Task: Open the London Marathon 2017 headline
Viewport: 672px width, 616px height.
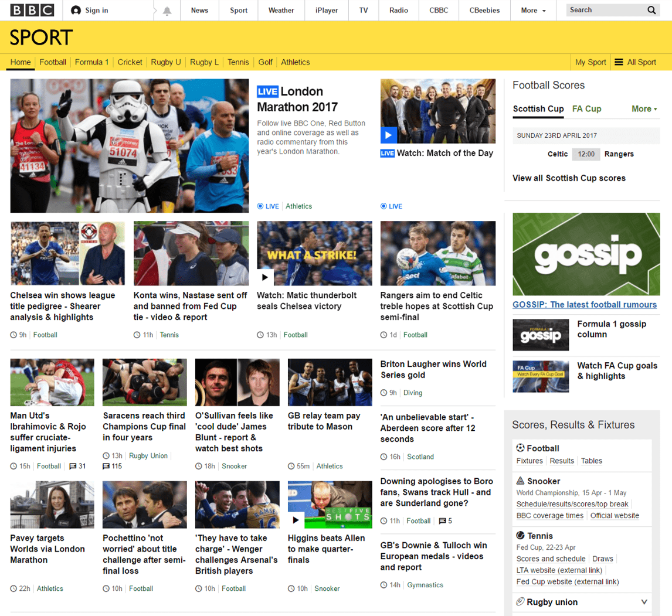Action: point(297,99)
